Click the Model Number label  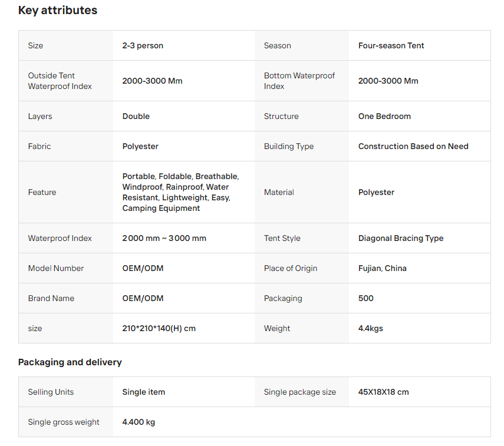coord(56,268)
